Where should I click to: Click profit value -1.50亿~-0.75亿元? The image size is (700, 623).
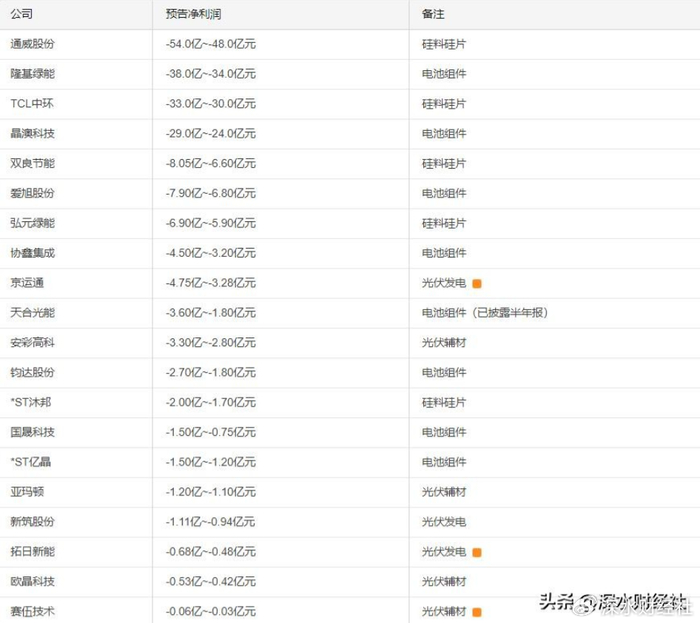coord(211,432)
